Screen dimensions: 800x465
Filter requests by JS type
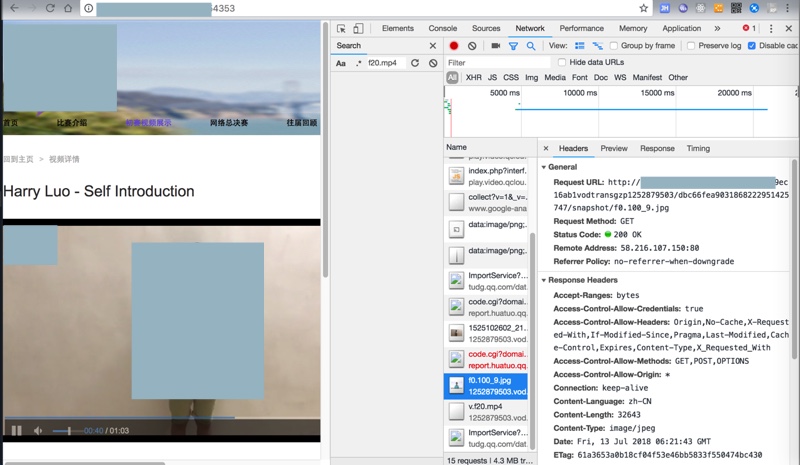click(492, 77)
